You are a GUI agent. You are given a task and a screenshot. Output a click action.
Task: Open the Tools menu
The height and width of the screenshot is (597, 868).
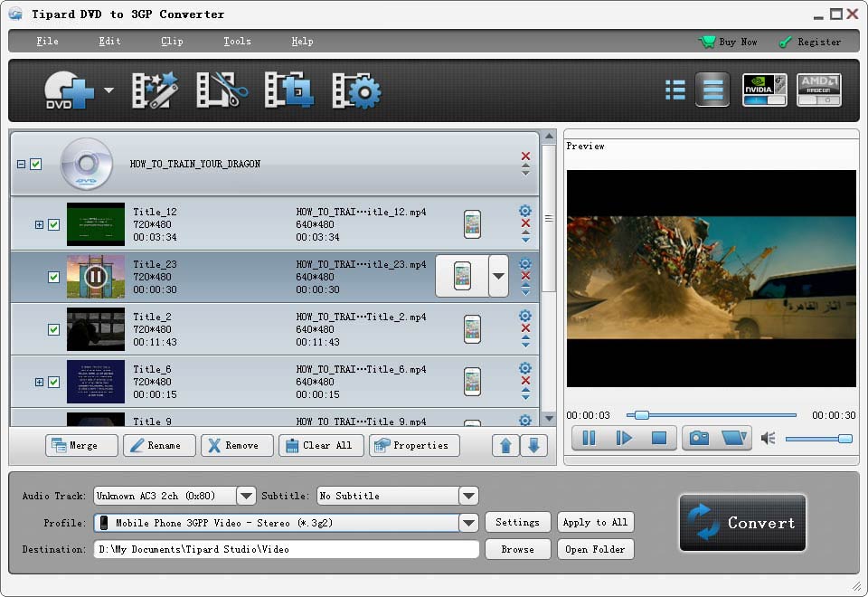pyautogui.click(x=237, y=41)
